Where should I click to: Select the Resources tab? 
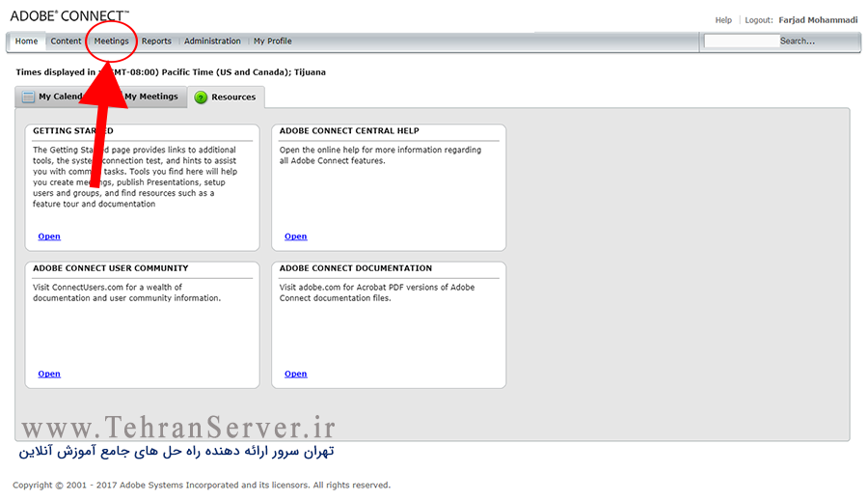(233, 97)
